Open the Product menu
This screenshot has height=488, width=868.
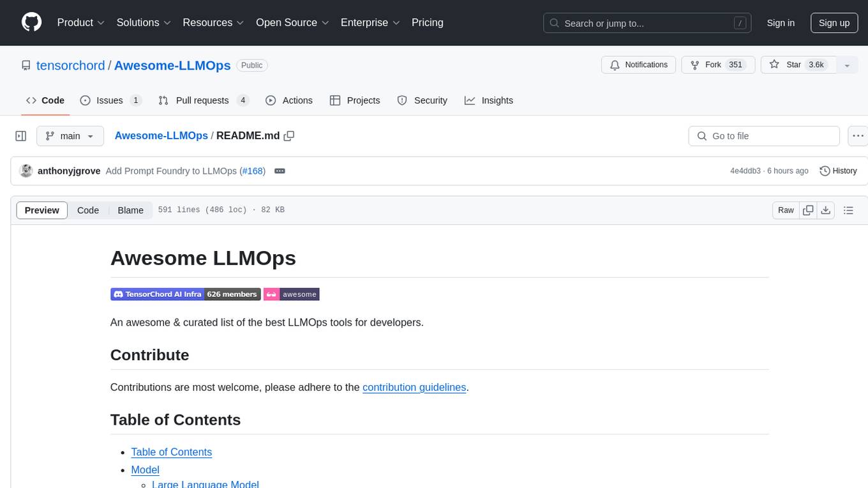[80, 22]
